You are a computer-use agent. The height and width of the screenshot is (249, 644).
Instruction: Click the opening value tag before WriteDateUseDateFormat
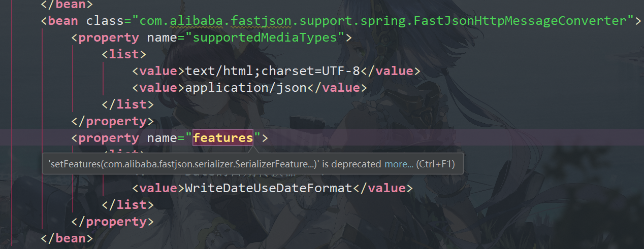coord(158,188)
